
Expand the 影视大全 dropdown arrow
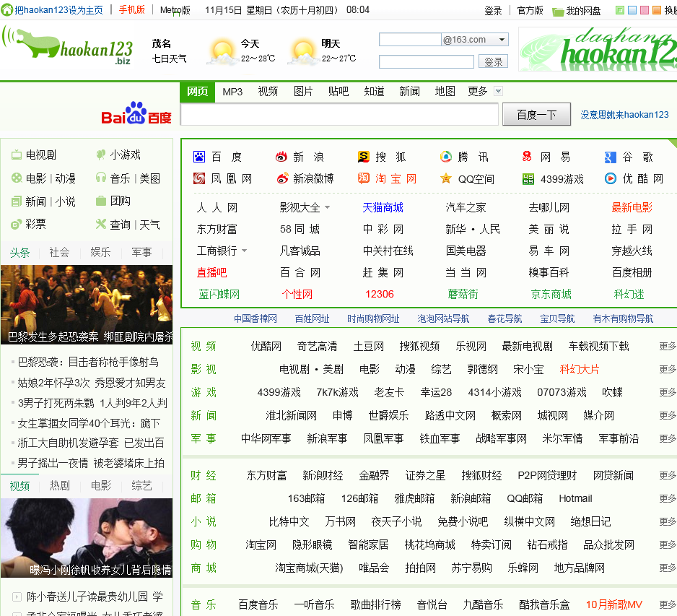[x=327, y=208]
